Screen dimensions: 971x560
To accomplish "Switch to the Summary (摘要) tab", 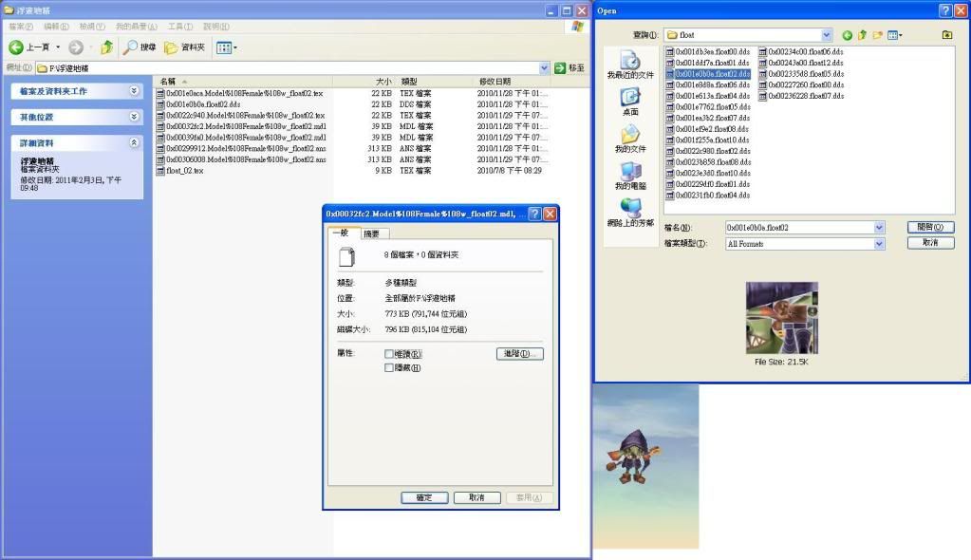I will tap(371, 233).
